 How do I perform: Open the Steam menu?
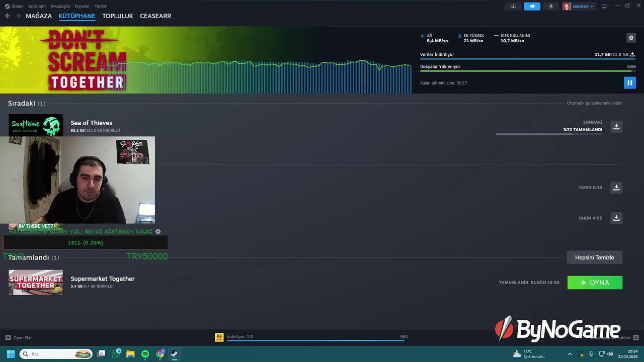[14, 6]
